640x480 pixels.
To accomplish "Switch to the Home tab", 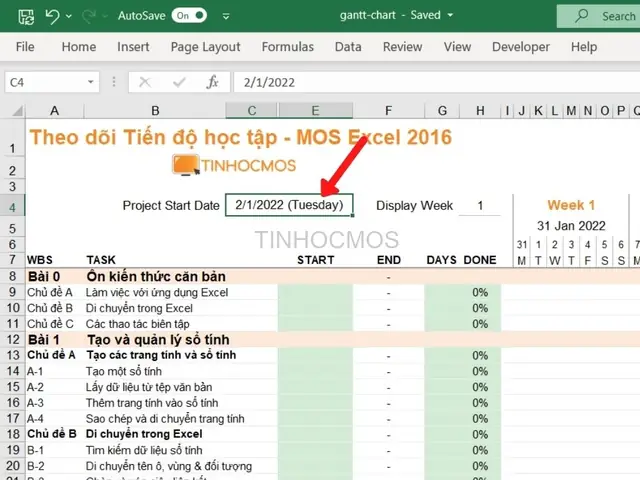I will (x=79, y=47).
